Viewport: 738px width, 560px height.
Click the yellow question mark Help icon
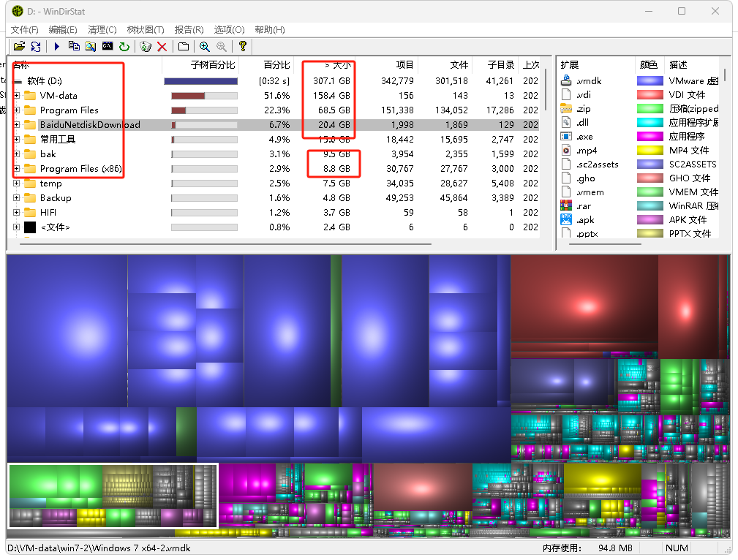point(243,46)
